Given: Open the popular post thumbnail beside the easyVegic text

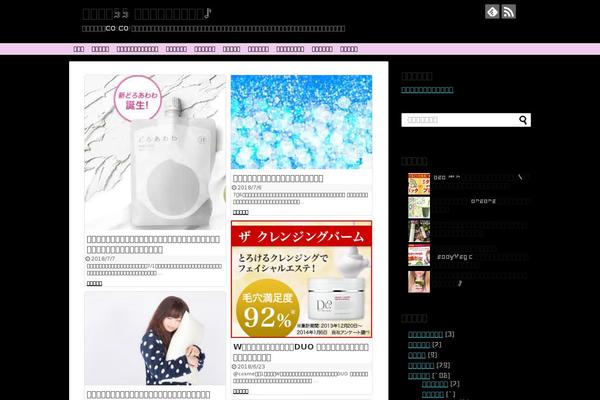Looking at the screenshot, I should (419, 255).
